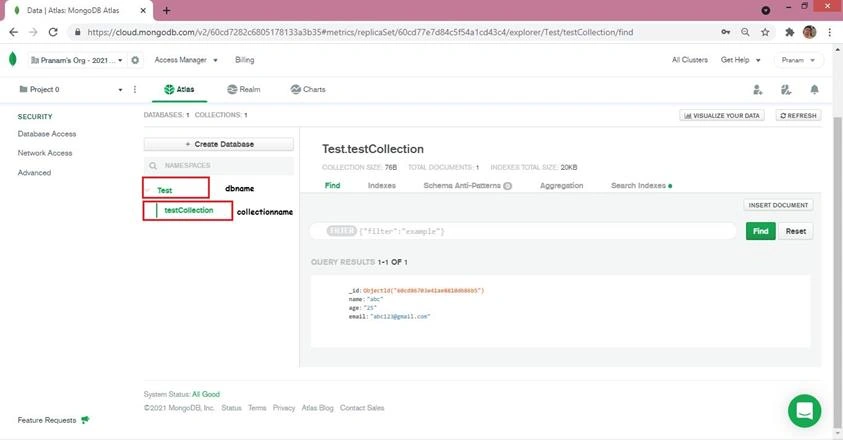This screenshot has height=440, width=843.
Task: Select the testCollection collection
Action: [188, 210]
